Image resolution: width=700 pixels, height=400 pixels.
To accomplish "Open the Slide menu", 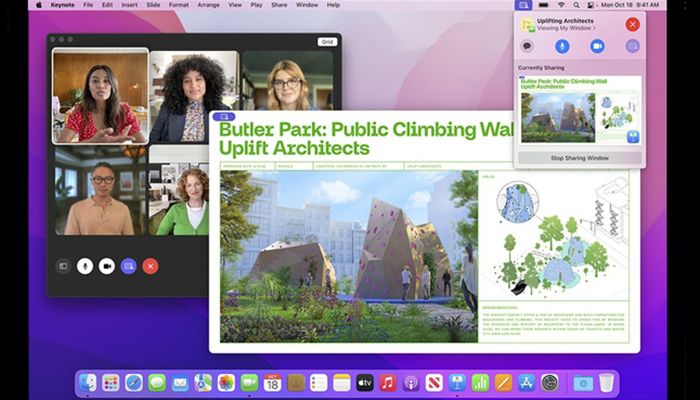I will (x=153, y=5).
